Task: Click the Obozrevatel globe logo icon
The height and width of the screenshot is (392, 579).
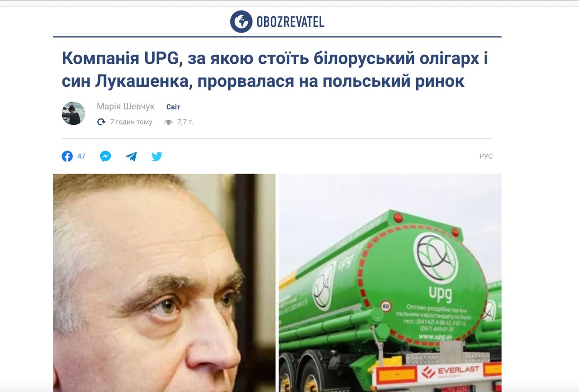Action: 241,21
